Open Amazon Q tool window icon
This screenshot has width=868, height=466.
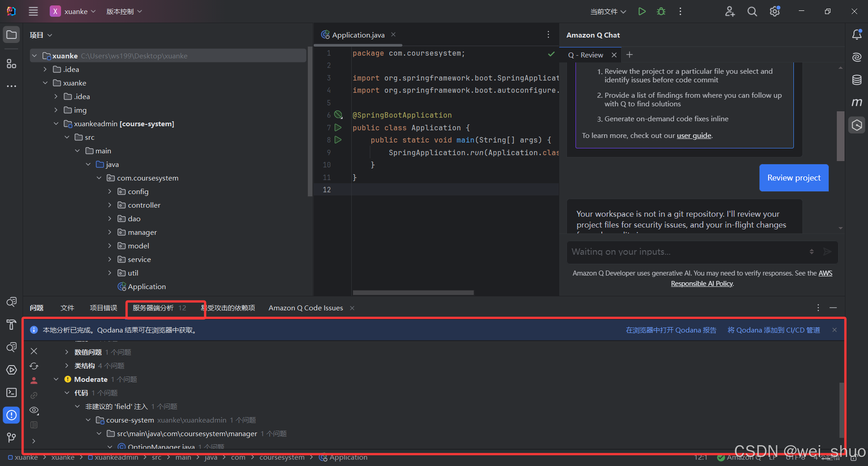[857, 125]
